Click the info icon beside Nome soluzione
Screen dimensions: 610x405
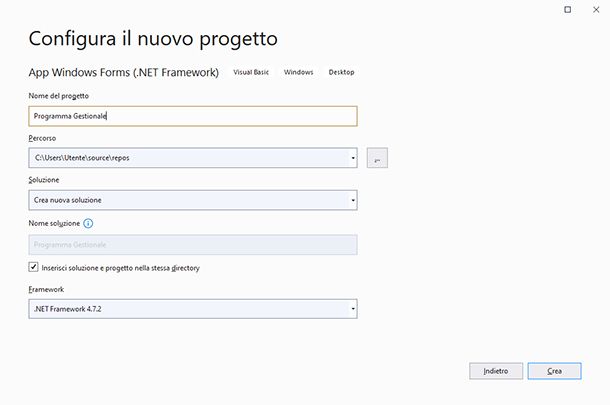[x=89, y=224]
